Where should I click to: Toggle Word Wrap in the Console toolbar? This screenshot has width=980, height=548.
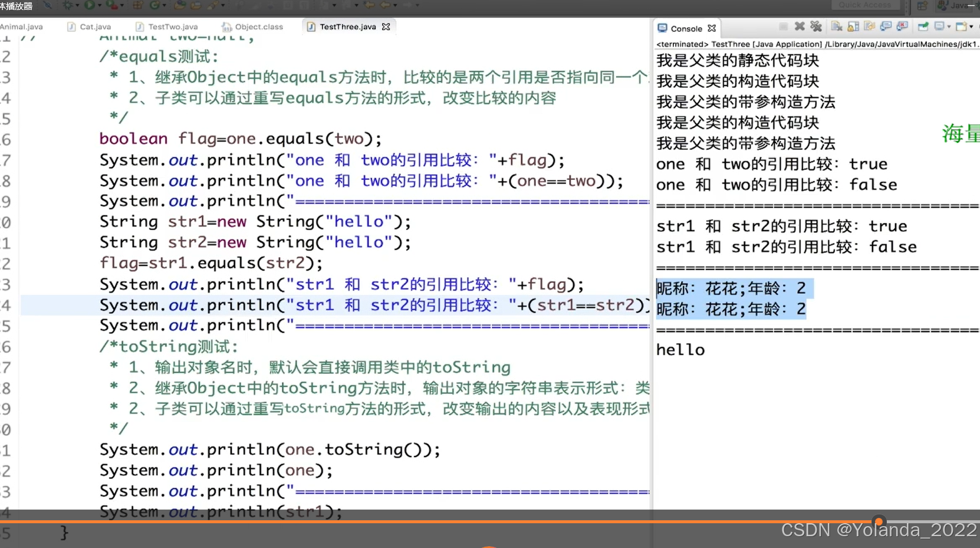[869, 26]
